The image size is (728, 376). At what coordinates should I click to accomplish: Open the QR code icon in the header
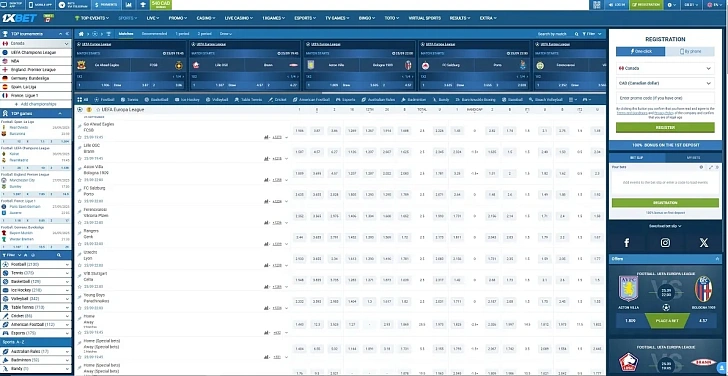597,5
